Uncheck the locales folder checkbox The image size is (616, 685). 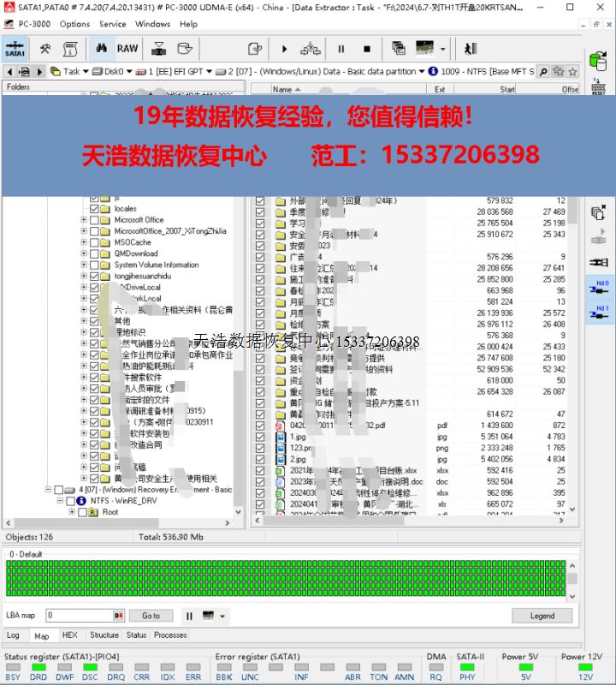click(x=94, y=209)
